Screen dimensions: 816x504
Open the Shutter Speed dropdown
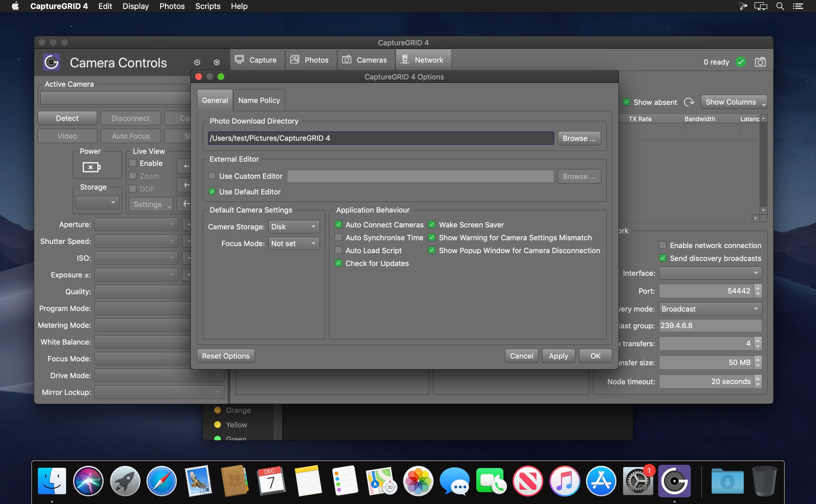(136, 241)
